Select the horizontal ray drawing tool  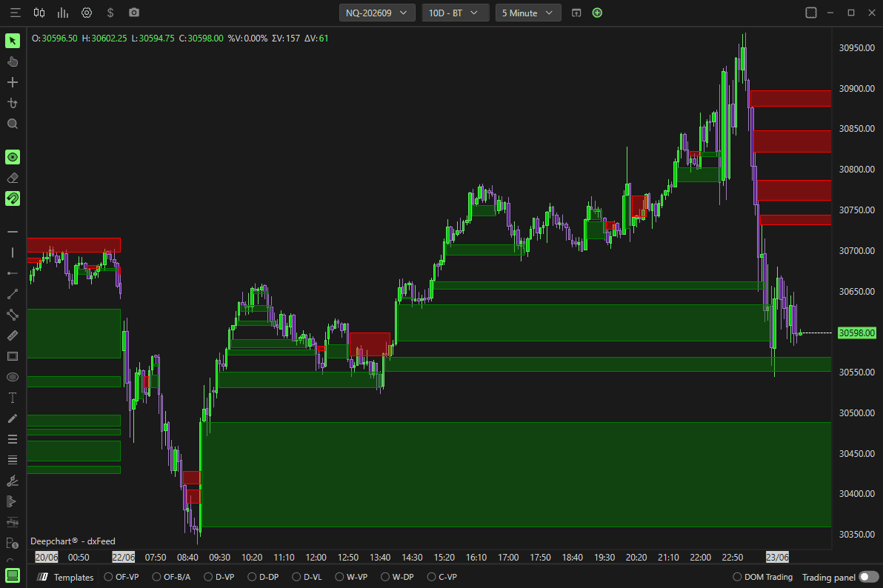coord(13,273)
